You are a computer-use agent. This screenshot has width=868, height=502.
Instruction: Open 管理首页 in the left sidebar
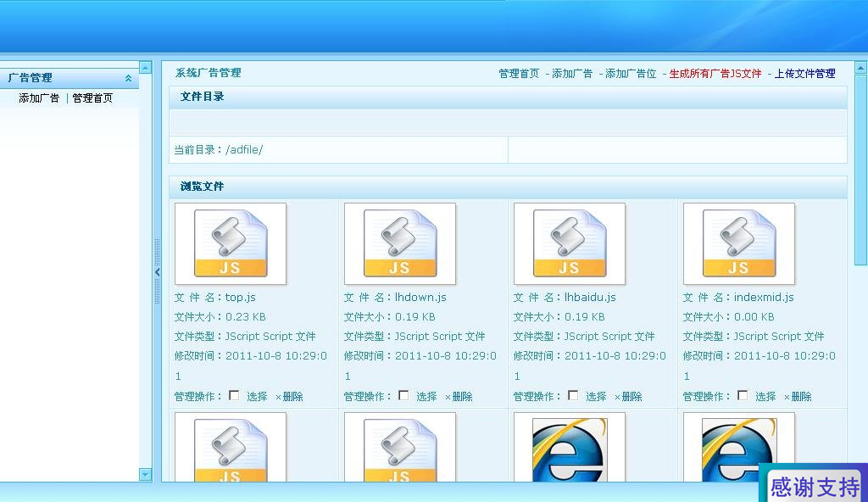pos(92,98)
